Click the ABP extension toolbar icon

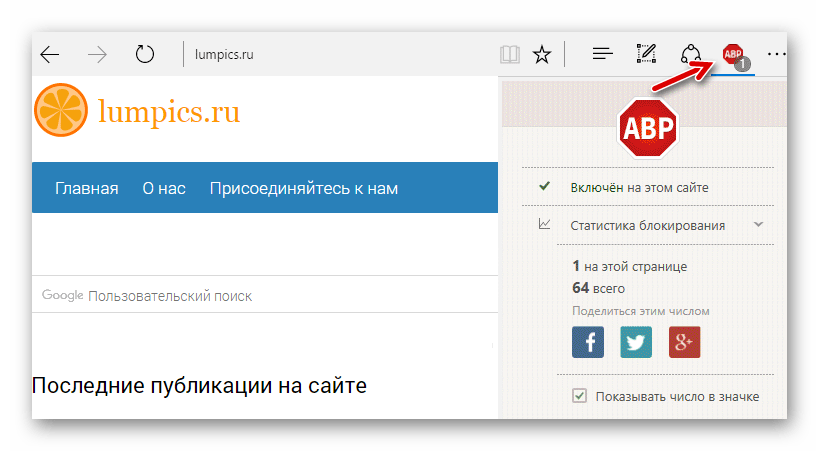coord(734,55)
